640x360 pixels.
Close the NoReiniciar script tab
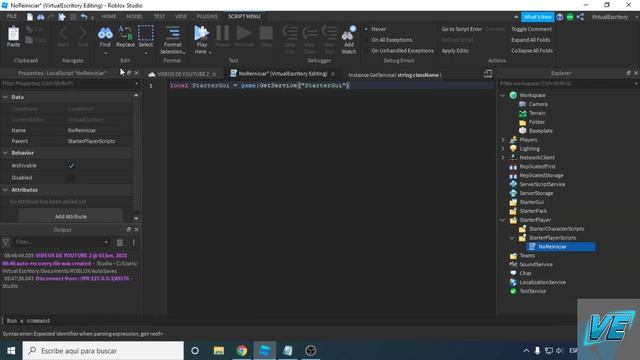333,74
